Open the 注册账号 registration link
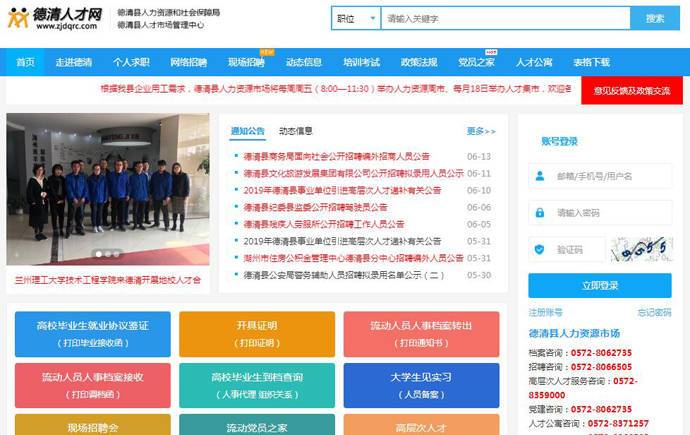 click(x=546, y=312)
